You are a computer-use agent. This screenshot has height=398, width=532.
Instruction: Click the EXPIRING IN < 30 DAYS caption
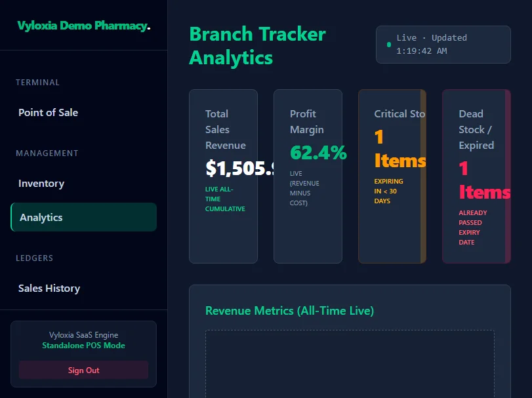[x=389, y=191]
